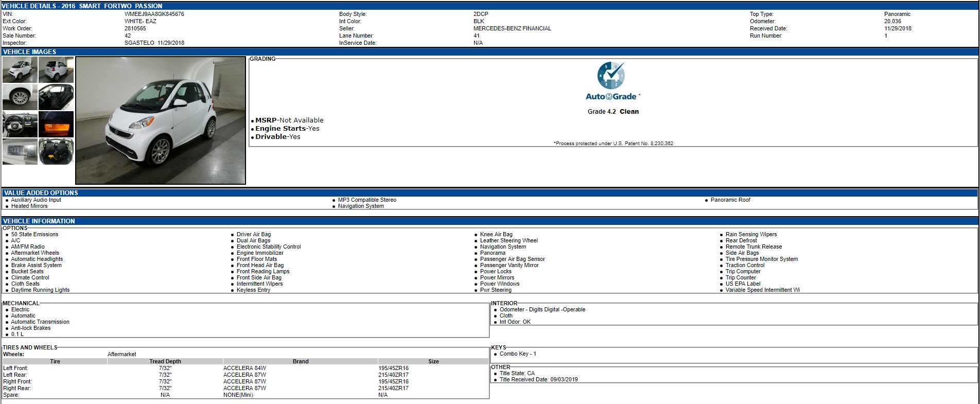Image resolution: width=980 pixels, height=404 pixels.
Task: Click the odometer reading 20,036
Action: 892,21
